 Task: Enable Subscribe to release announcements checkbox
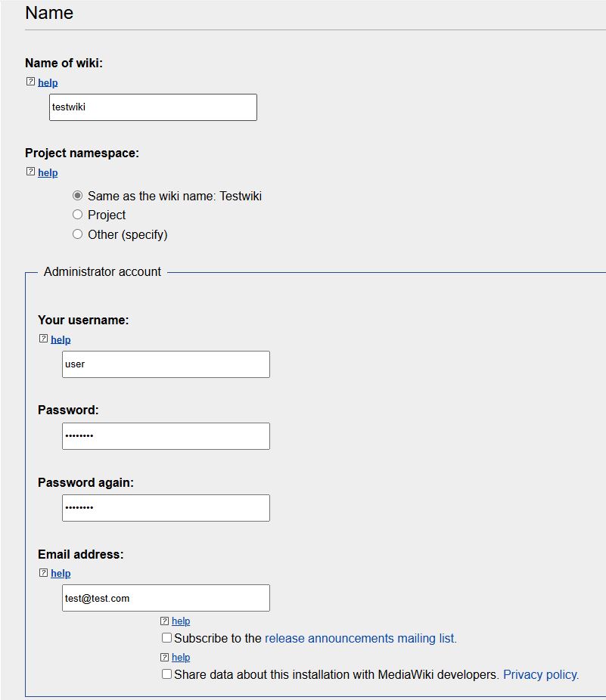point(166,637)
